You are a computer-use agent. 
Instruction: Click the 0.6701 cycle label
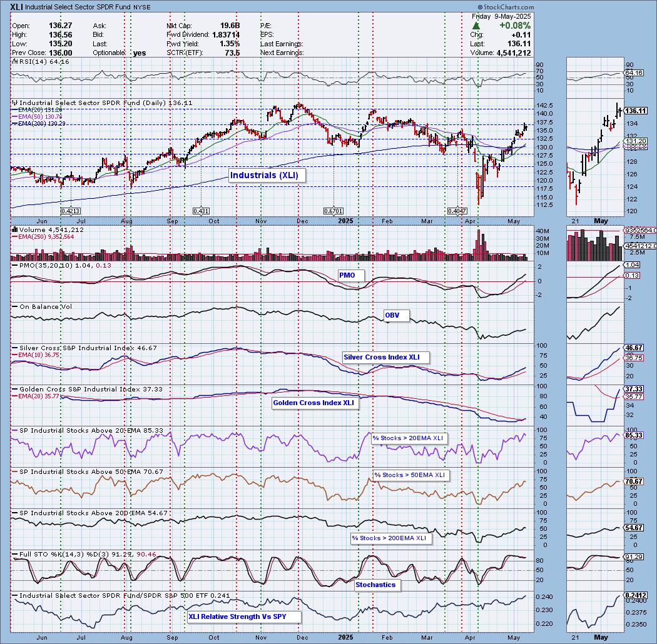click(x=333, y=211)
